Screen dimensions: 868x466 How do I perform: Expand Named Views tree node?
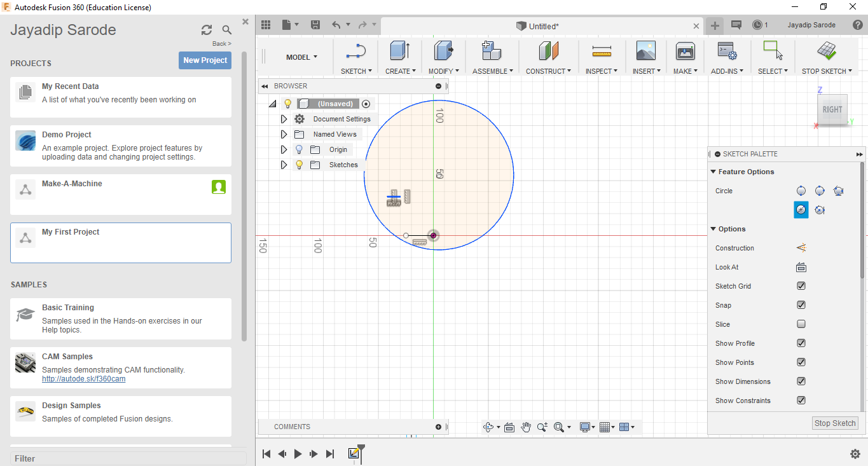tap(284, 134)
